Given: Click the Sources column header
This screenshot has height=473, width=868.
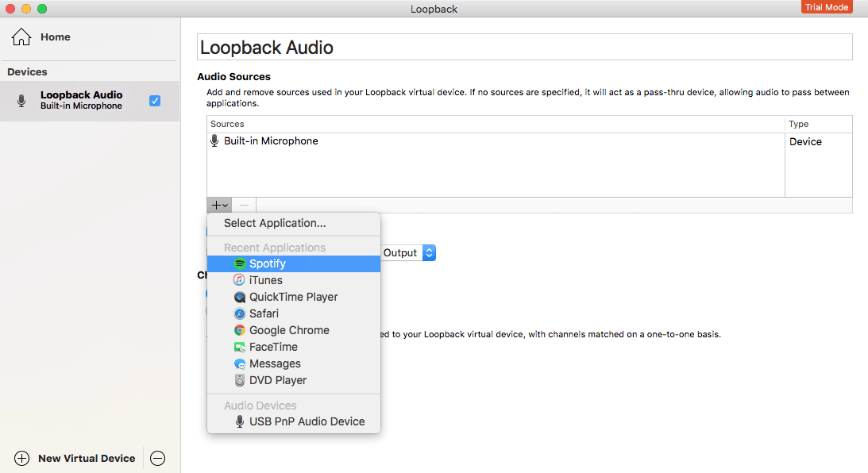Looking at the screenshot, I should point(496,124).
